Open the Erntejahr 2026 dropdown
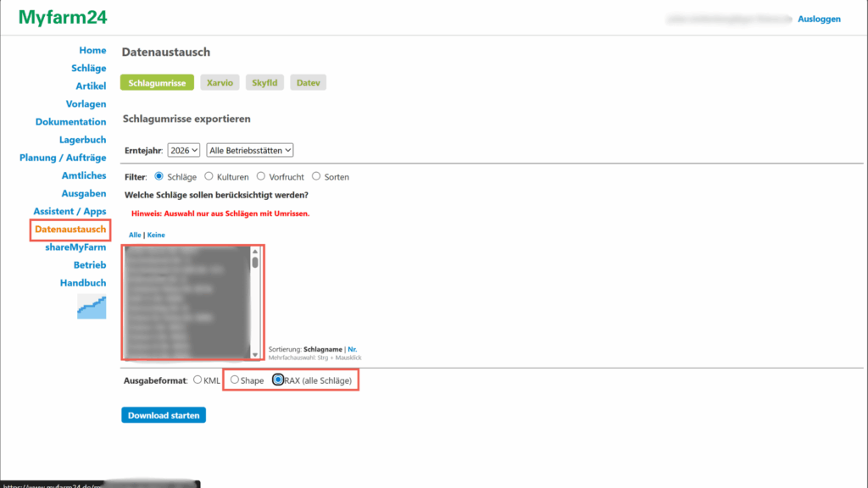 [x=183, y=150]
